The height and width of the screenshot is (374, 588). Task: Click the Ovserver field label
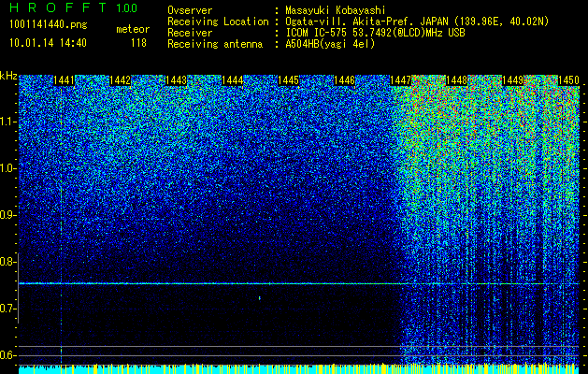(190, 10)
